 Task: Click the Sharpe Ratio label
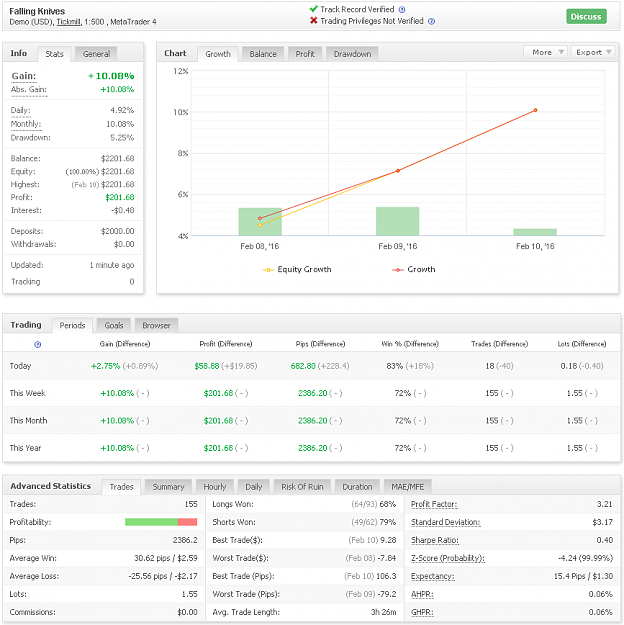435,540
